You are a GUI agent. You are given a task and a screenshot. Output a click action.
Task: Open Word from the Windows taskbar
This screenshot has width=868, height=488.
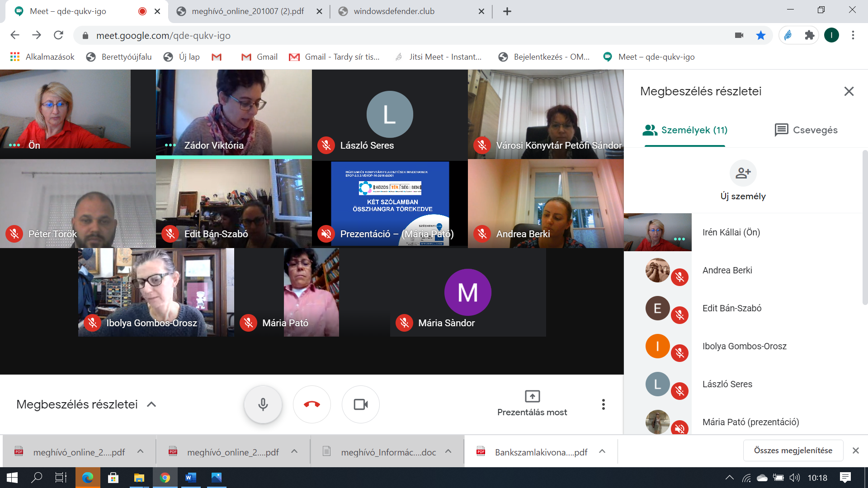(x=190, y=478)
